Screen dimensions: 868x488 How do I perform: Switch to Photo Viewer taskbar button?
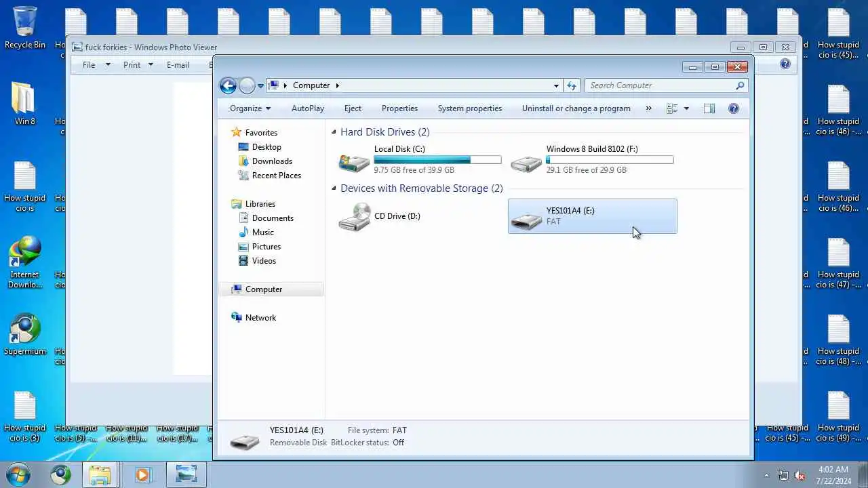point(185,474)
